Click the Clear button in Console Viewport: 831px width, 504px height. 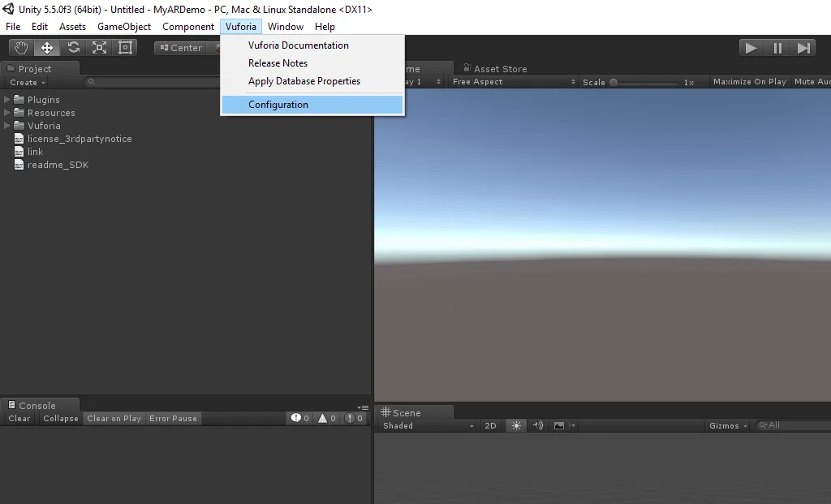point(19,418)
